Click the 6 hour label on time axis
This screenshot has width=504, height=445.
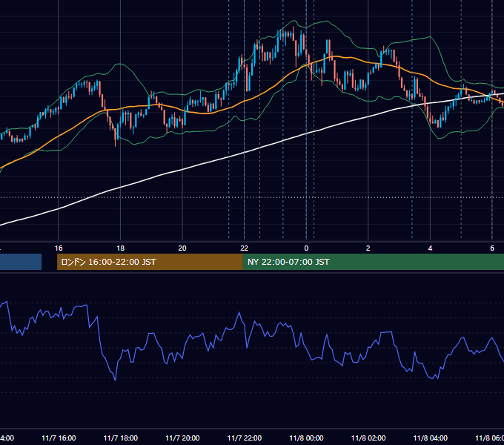coord(492,248)
